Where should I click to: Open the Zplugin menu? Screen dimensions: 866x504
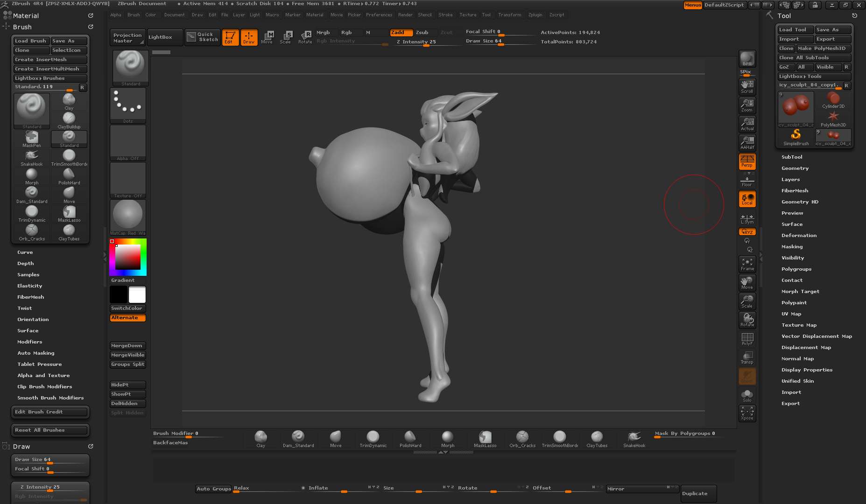535,15
